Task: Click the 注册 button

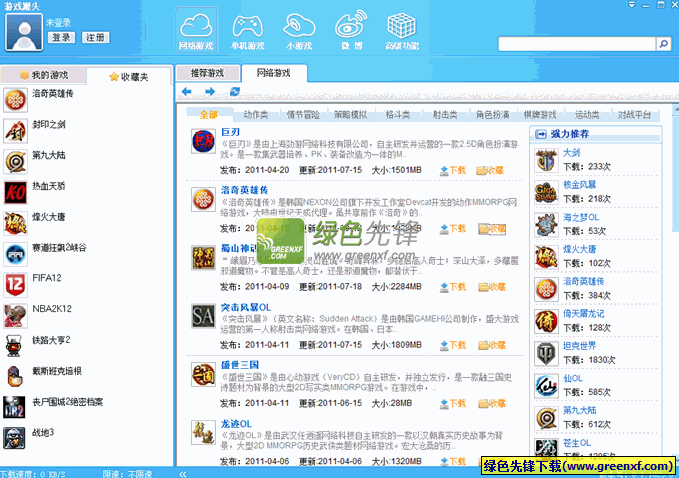Action: pyautogui.click(x=95, y=38)
